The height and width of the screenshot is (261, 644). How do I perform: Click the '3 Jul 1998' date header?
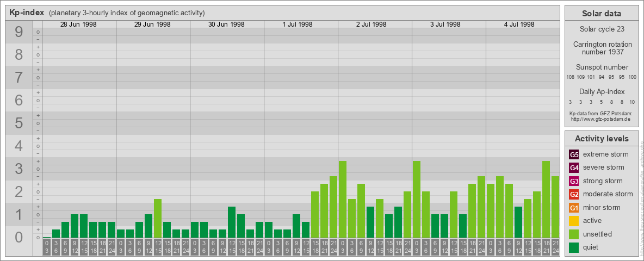point(445,24)
